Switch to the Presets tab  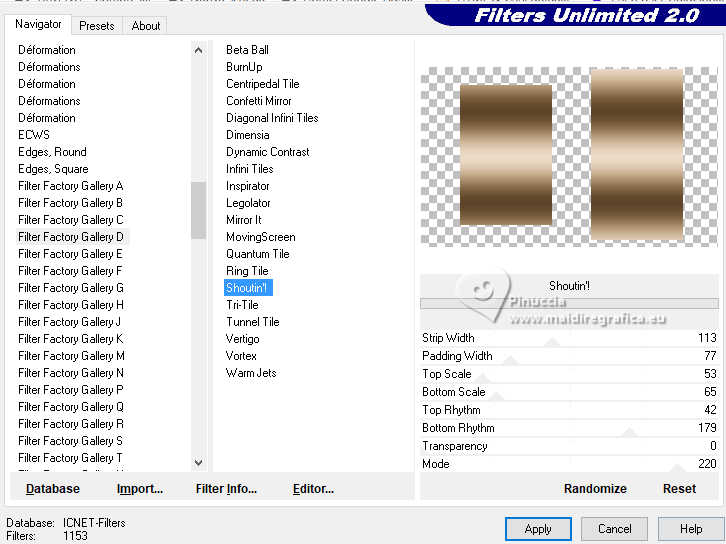coord(96,26)
